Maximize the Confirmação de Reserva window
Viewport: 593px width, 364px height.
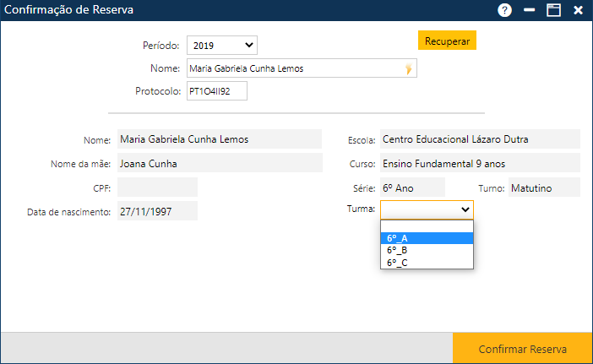coord(554,10)
